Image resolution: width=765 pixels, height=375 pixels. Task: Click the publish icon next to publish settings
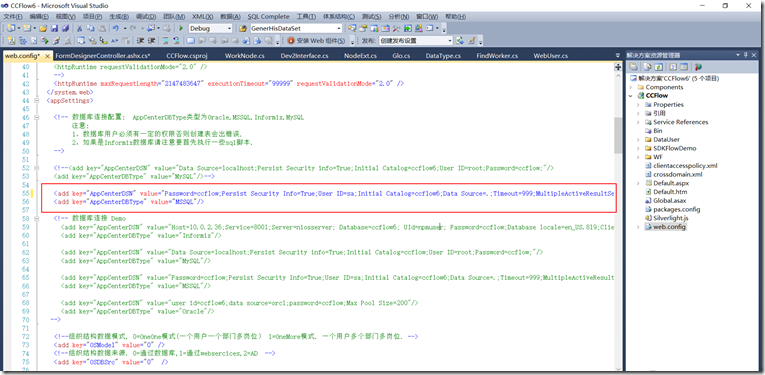click(x=460, y=40)
